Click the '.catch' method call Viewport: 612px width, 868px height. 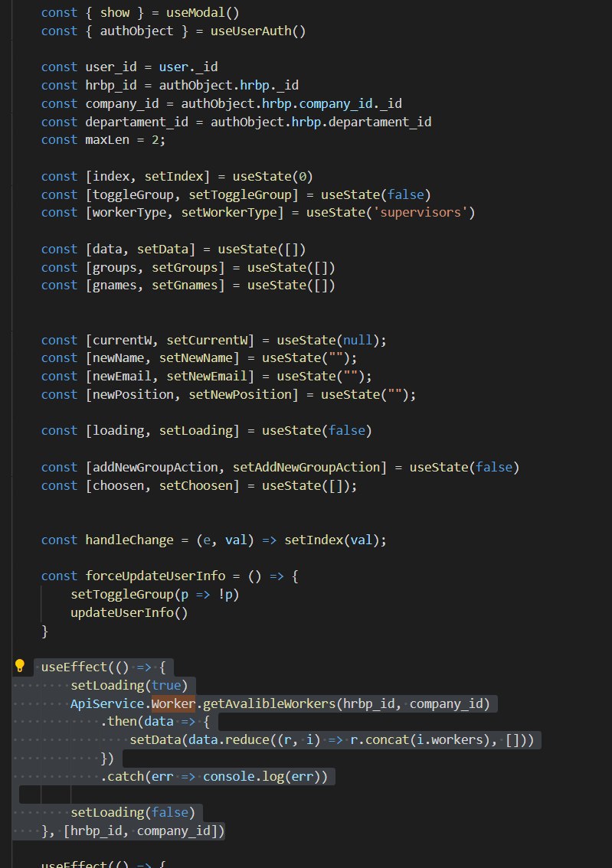(122, 776)
